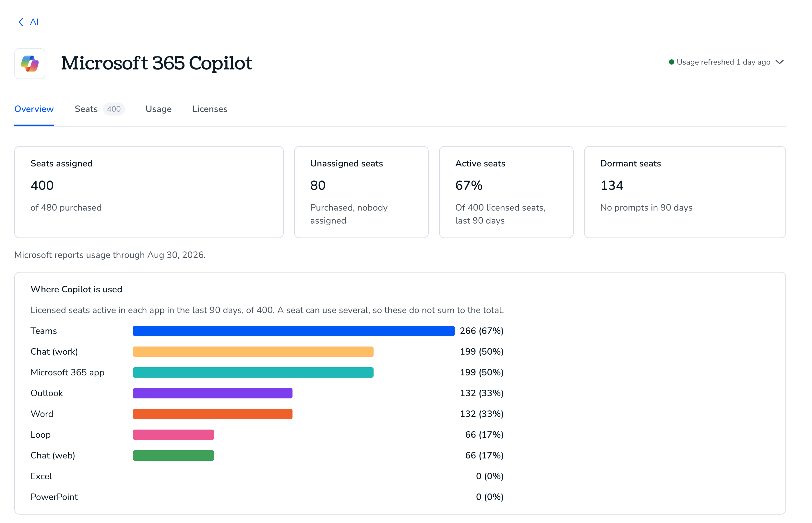
Task: Click the Loop row label
Action: [x=41, y=435]
